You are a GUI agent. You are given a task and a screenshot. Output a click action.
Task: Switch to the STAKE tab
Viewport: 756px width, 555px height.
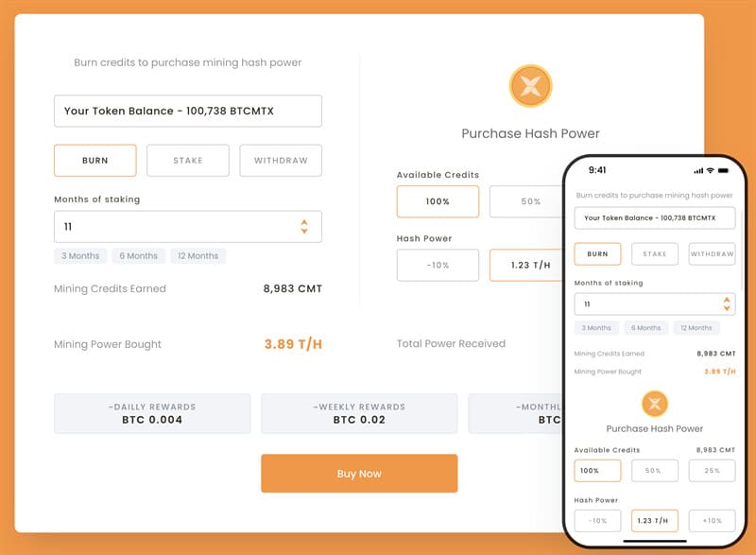[187, 160]
